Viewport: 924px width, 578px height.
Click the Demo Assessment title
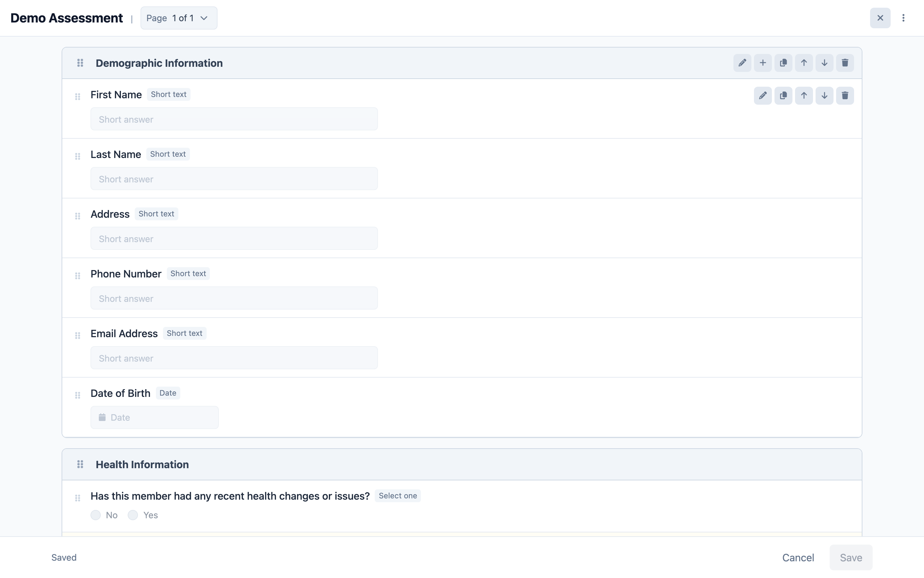point(66,18)
